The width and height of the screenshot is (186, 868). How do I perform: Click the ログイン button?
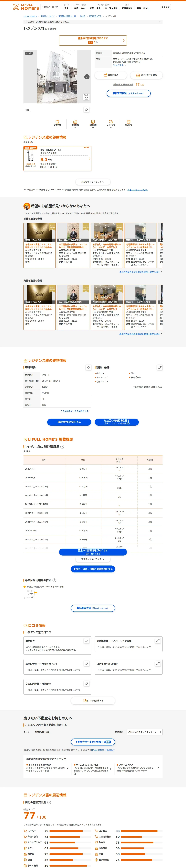point(165,7)
